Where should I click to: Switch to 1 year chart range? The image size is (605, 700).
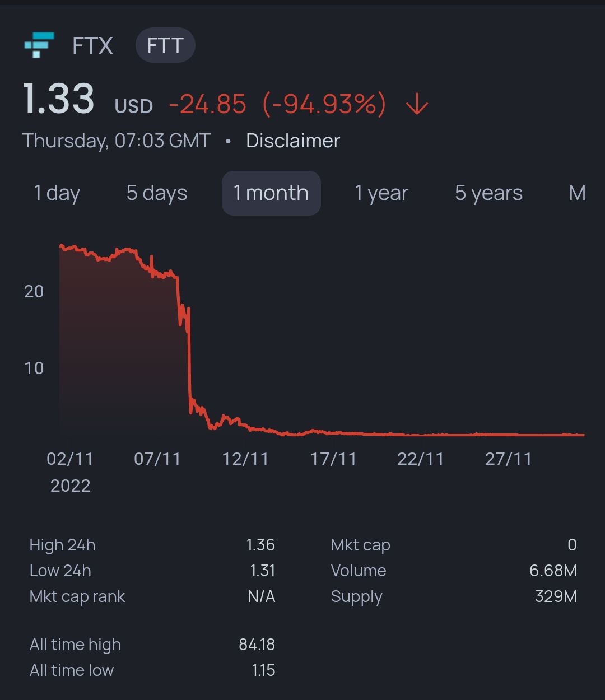[x=381, y=193]
